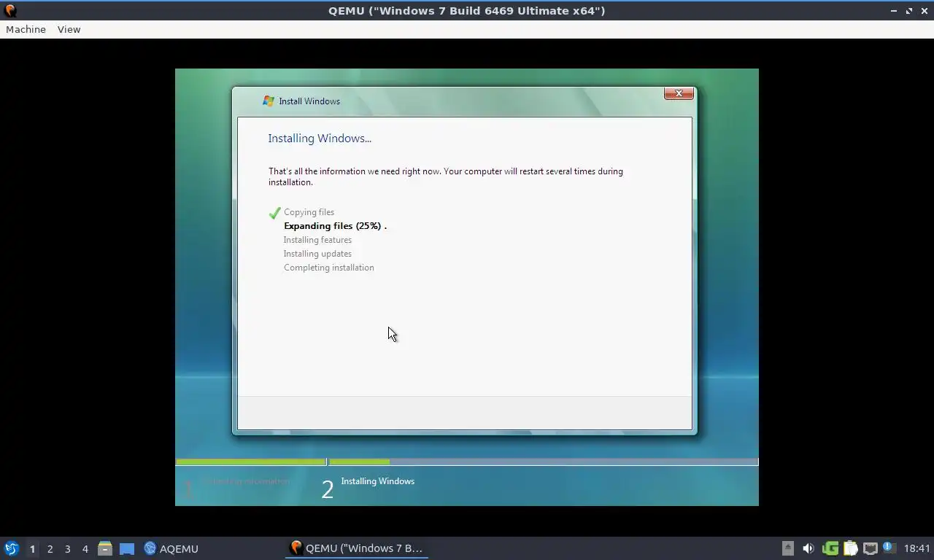
Task: Switch to workspace 4 in the pager
Action: click(85, 549)
